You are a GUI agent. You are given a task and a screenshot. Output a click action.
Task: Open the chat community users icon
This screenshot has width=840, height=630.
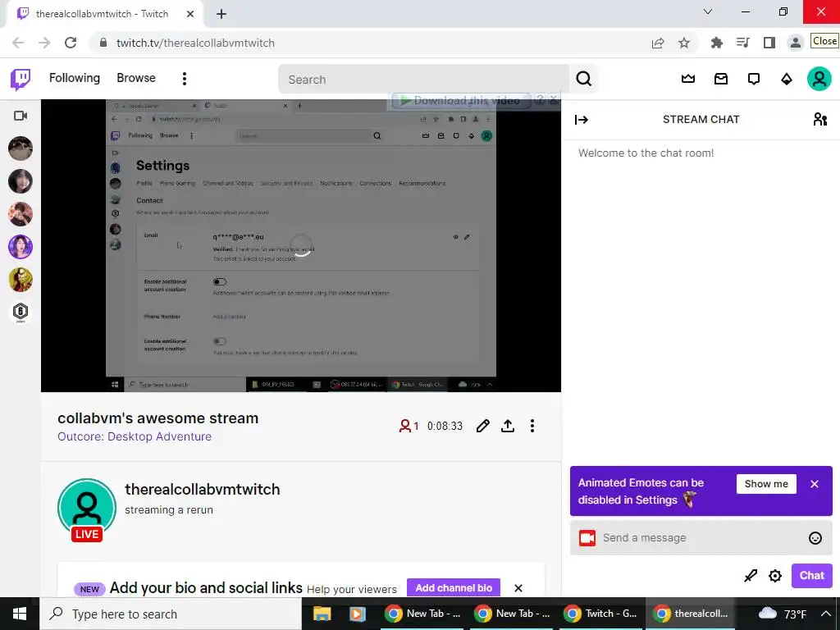(819, 120)
